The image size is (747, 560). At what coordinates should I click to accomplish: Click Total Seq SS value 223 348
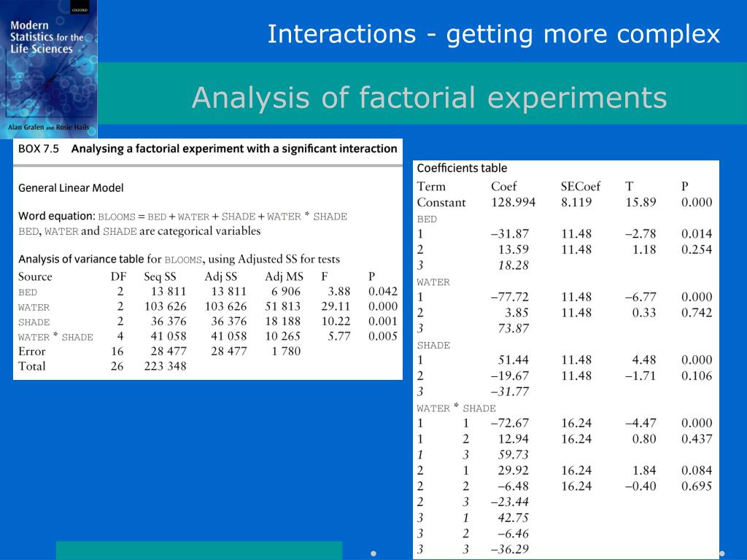pyautogui.click(x=166, y=366)
